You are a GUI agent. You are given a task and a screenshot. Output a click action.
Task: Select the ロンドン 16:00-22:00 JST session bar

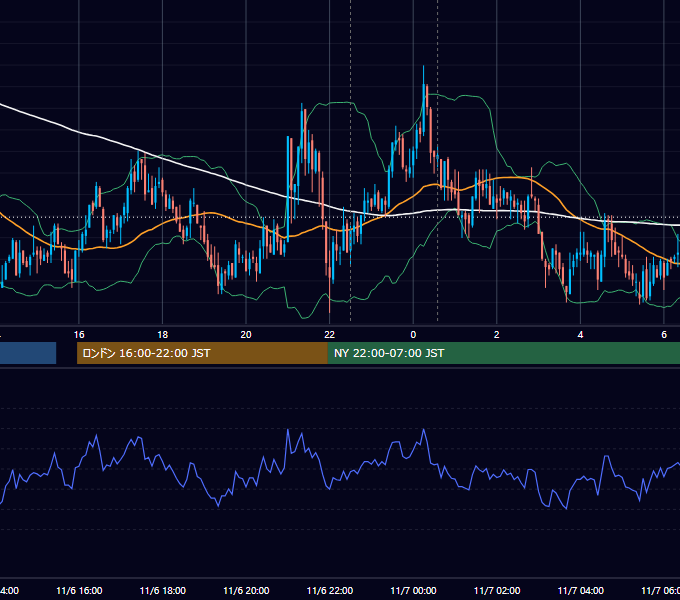tap(202, 353)
